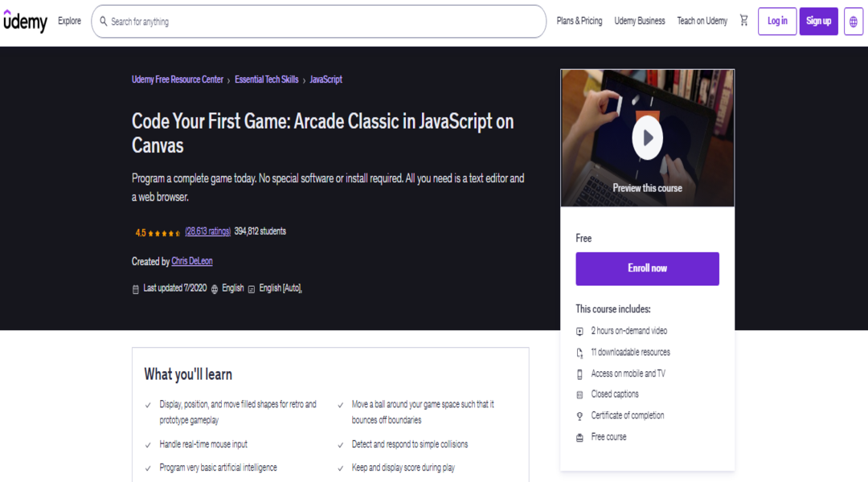Click the Sign up button
868x482 pixels.
(818, 22)
